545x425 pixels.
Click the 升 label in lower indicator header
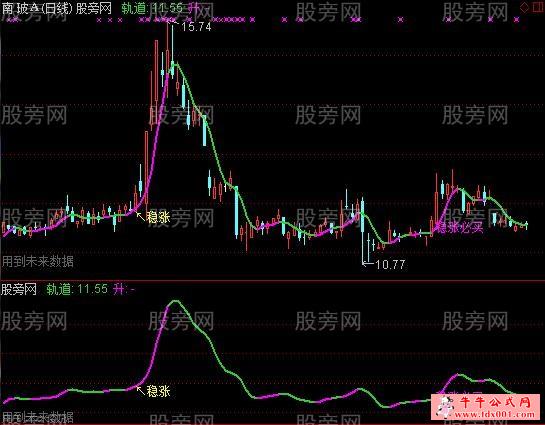(x=119, y=289)
